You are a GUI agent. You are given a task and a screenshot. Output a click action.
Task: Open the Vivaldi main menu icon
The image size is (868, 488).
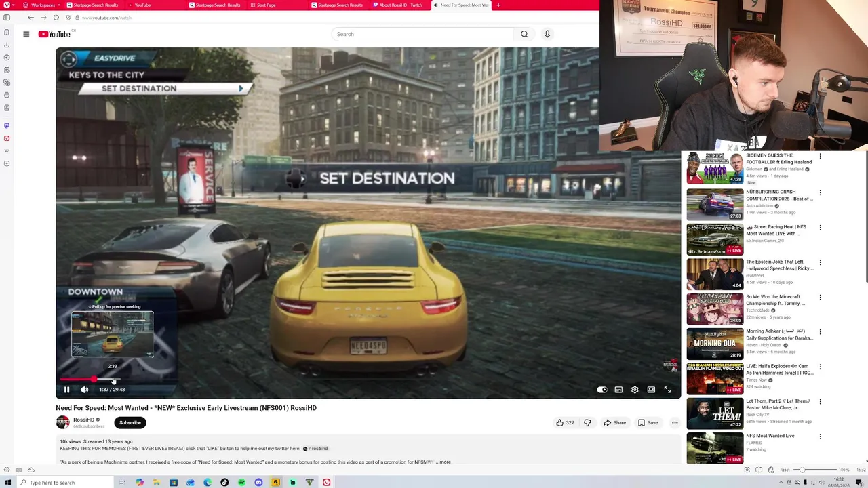coord(8,5)
